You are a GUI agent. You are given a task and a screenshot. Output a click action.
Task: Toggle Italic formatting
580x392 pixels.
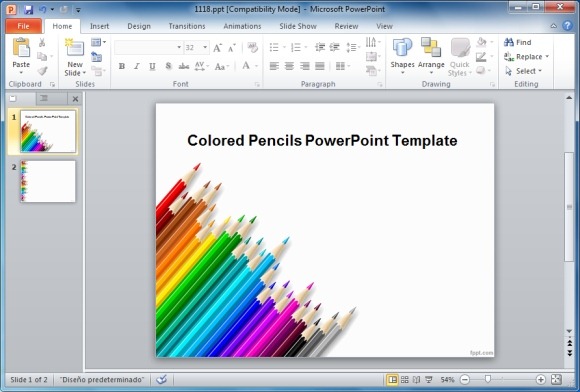(x=137, y=66)
